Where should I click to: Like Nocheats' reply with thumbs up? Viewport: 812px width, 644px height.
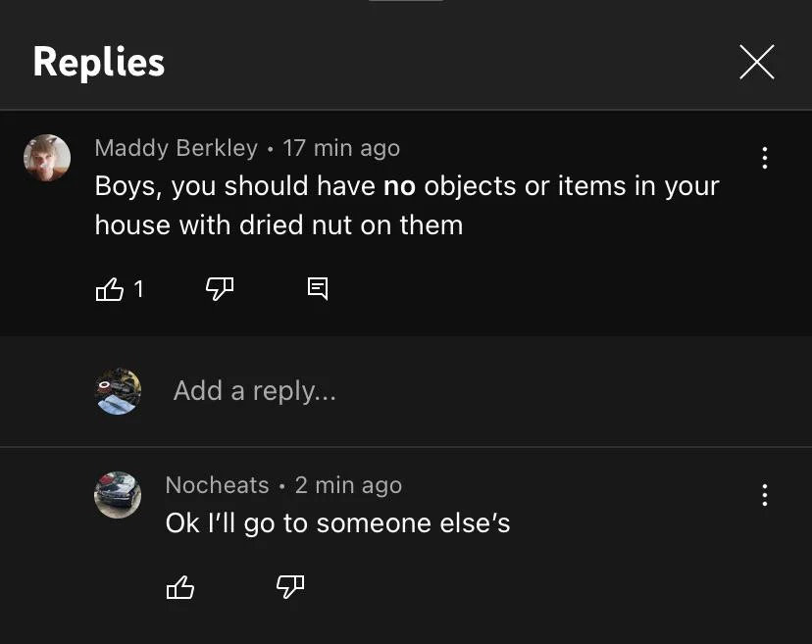(180, 586)
